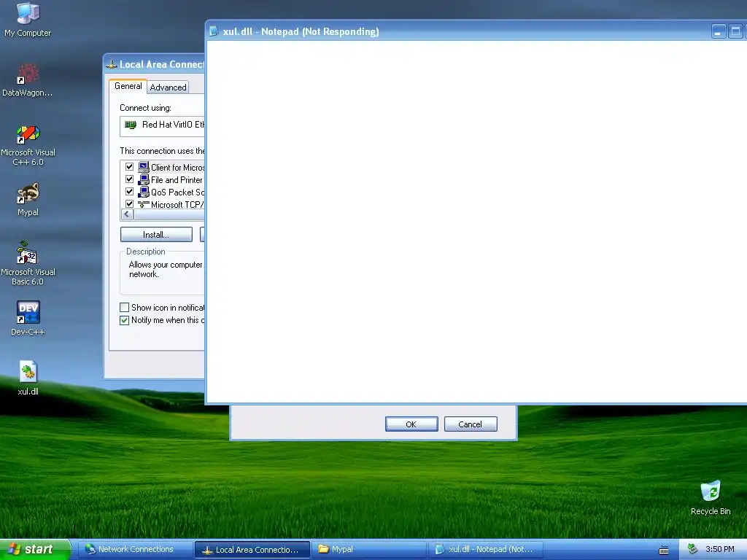Screen dimensions: 747x560
Task: Click the keyboard icon in system tray
Action: 663,551
